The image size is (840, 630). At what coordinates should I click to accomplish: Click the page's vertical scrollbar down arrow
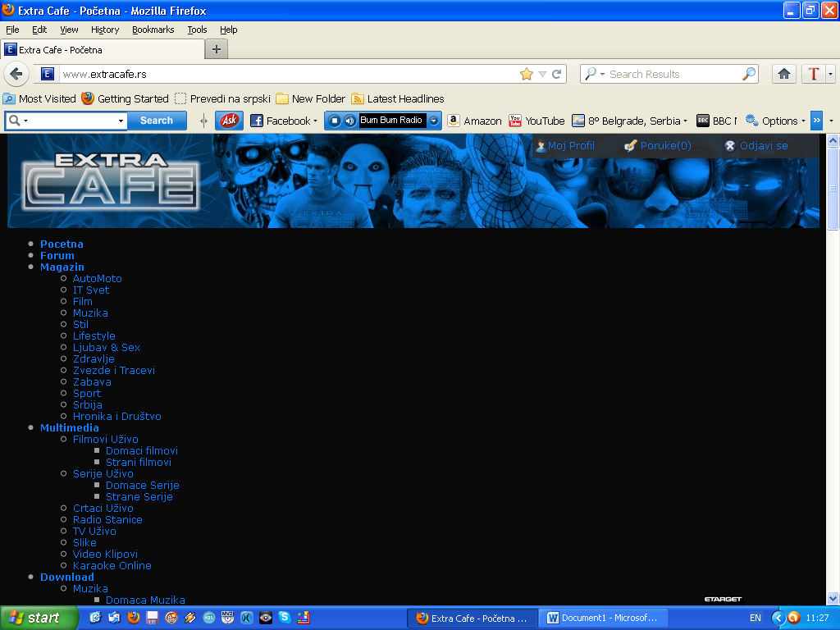pos(833,598)
